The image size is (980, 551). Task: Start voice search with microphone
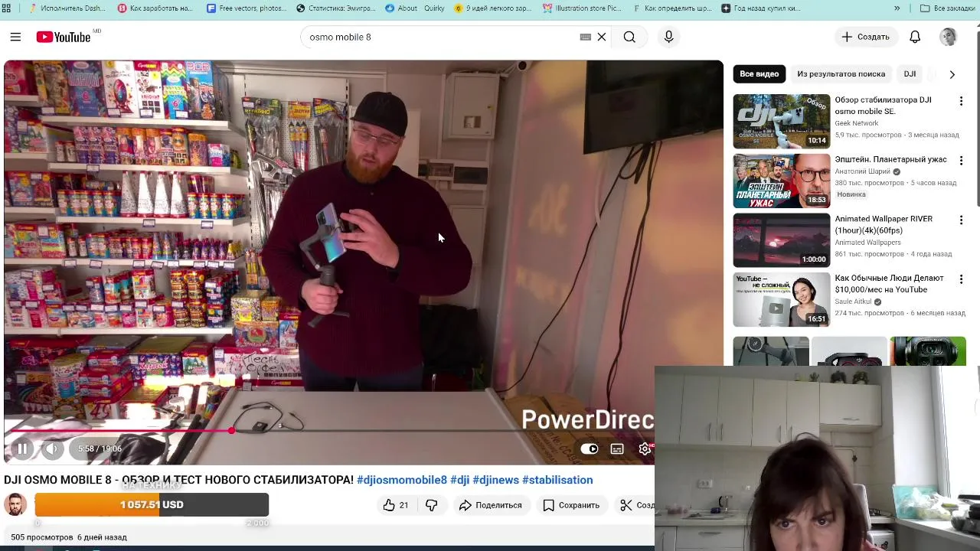668,37
